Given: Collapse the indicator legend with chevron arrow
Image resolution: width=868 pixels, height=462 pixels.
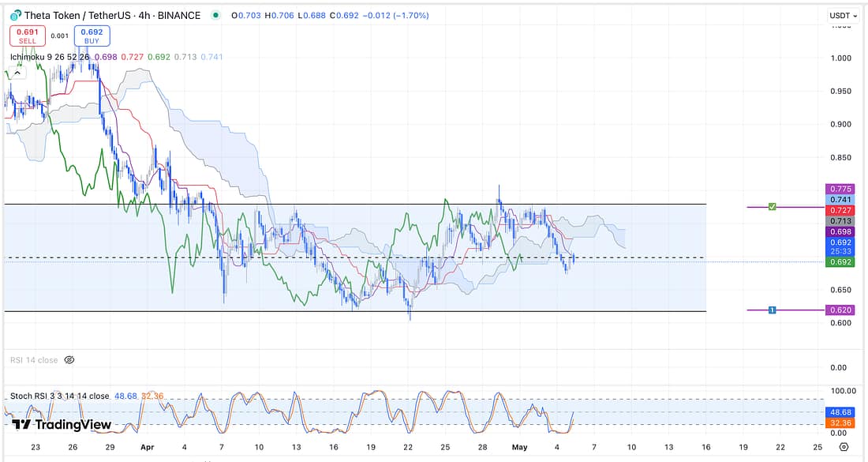Looking at the screenshot, I should pyautogui.click(x=17, y=73).
